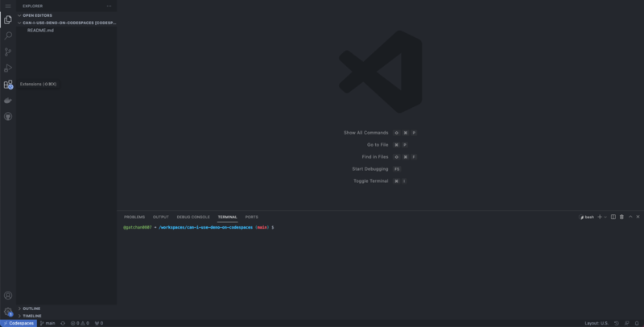
Task: Open the Search view in activity bar
Action: pyautogui.click(x=8, y=35)
